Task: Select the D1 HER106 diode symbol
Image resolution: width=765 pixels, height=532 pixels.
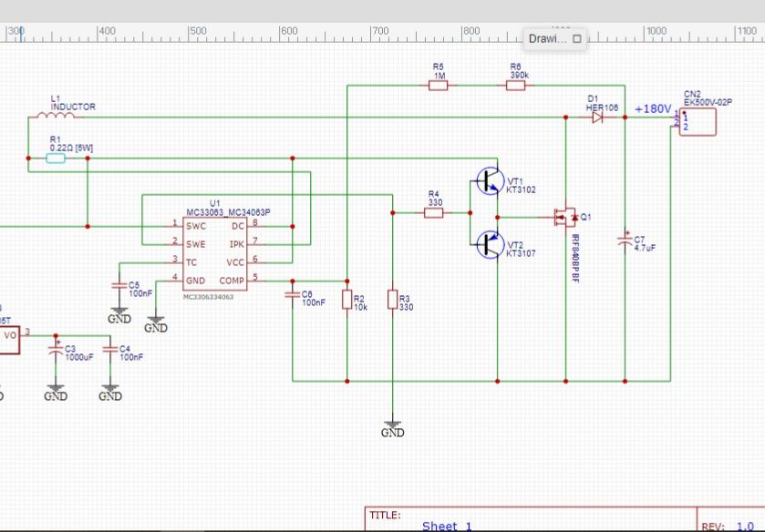Action: (597, 118)
